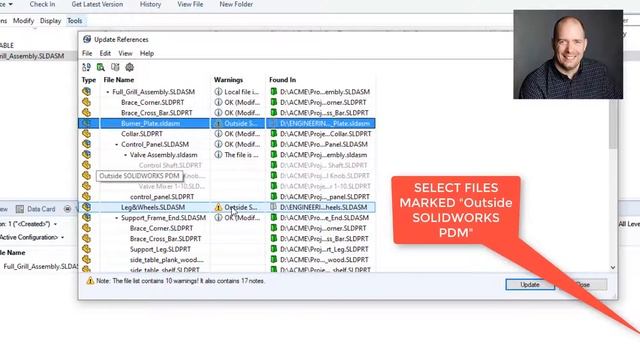The height and width of the screenshot is (360, 640).
Task: Click first toolbar icon in Update References
Action: 86,67
